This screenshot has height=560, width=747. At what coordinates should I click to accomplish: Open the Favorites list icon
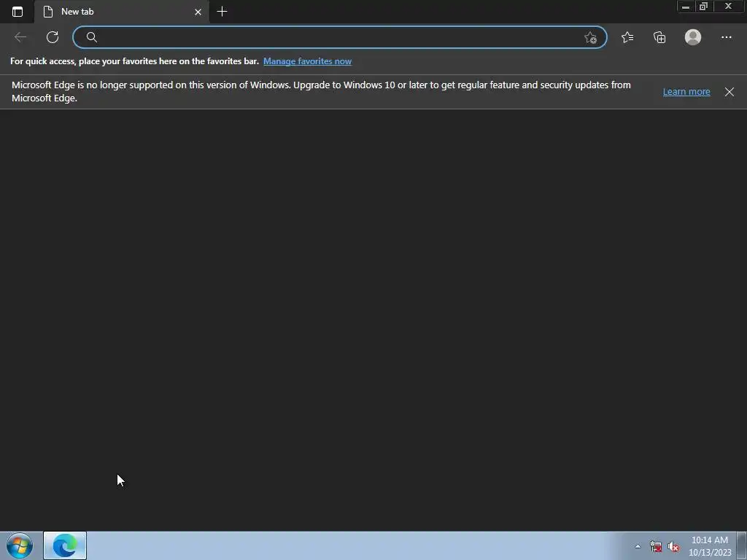[627, 37]
